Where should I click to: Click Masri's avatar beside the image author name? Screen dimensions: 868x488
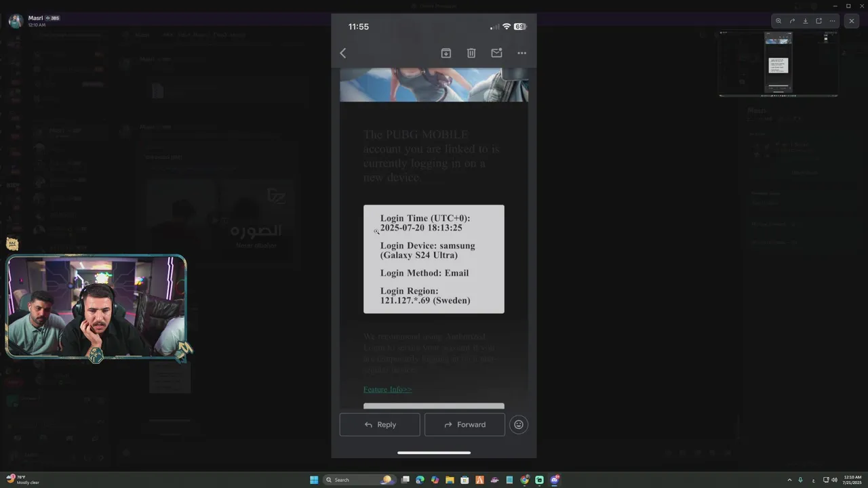coord(16,21)
